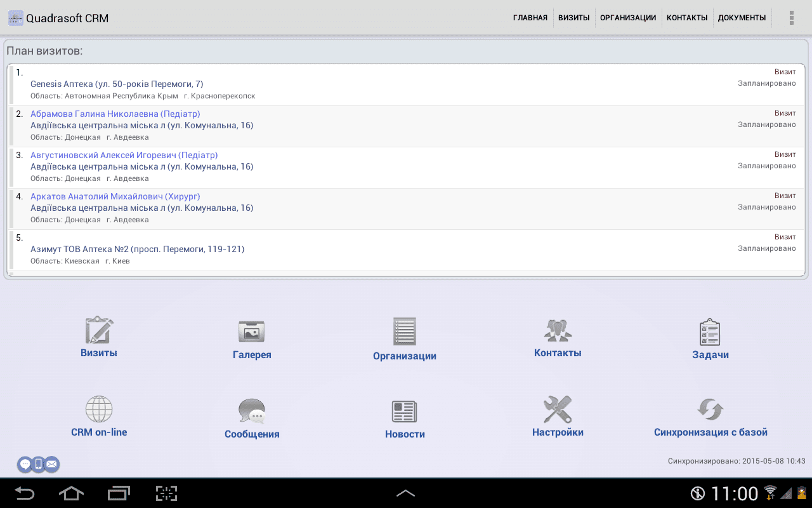Tap the small phone icon
This screenshot has width=812, height=508.
coord(38,464)
